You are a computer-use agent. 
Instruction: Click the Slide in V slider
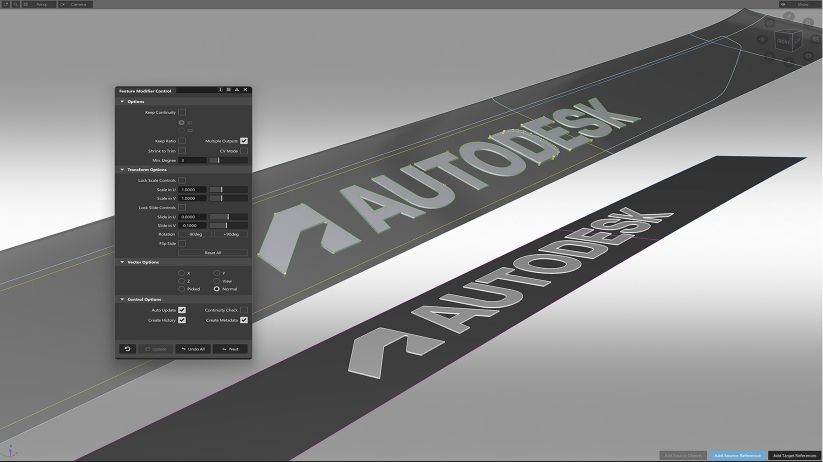point(228,225)
